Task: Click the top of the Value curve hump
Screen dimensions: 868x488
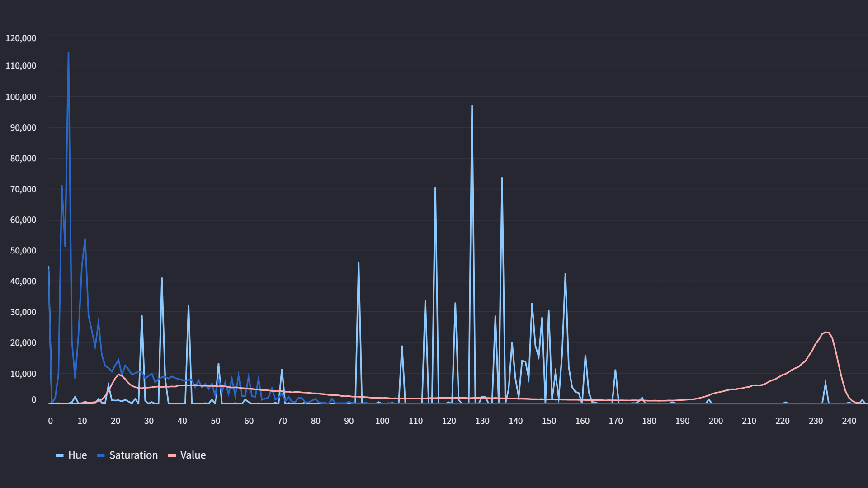Action: (826, 333)
